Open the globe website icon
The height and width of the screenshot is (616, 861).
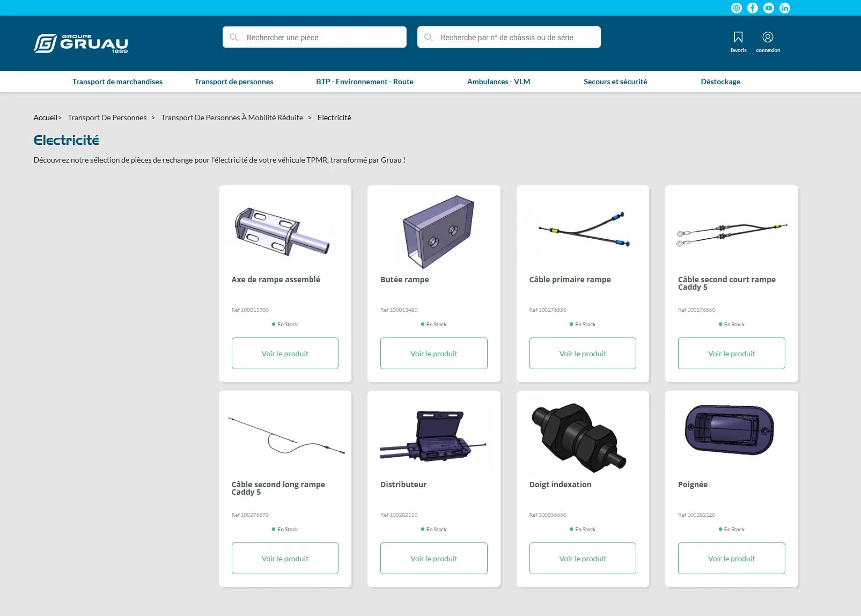click(x=737, y=8)
